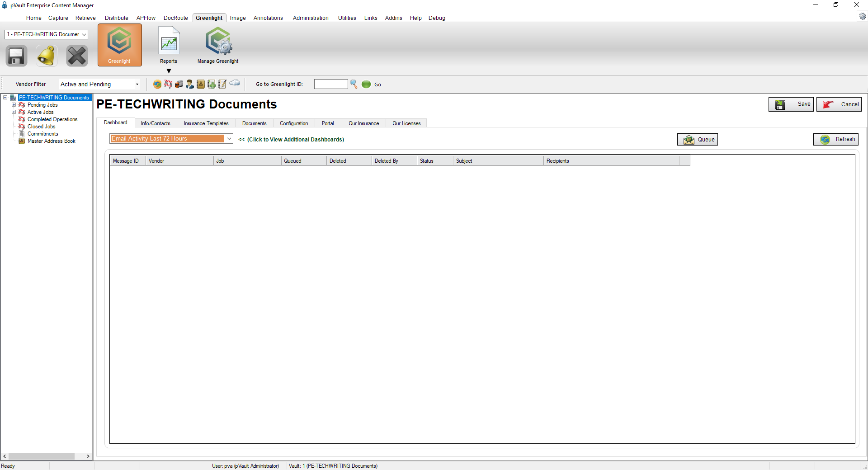Image resolution: width=868 pixels, height=470 pixels.
Task: Click the floppy disk save icon in ribbon
Action: [17, 56]
